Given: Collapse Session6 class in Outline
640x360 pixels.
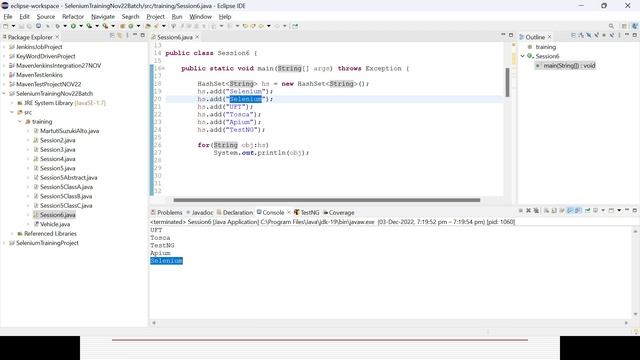Looking at the screenshot, I should click(522, 56).
